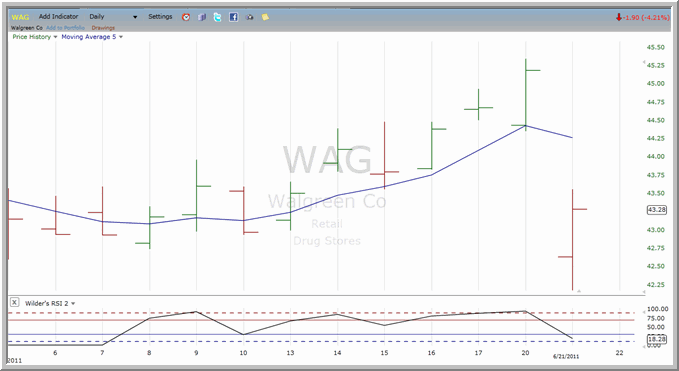Click the 43.75 price axis label
The height and width of the screenshot is (371, 679).
(x=656, y=175)
